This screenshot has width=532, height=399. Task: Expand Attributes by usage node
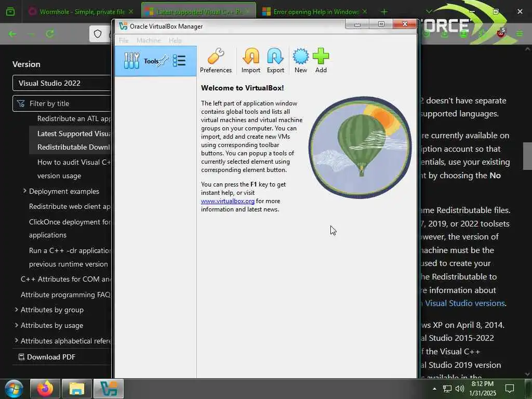(16, 325)
